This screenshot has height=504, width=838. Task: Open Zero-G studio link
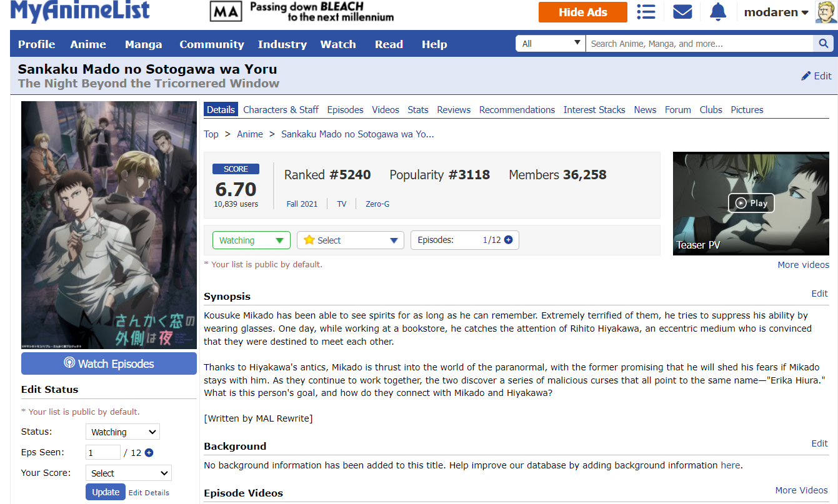pyautogui.click(x=377, y=204)
